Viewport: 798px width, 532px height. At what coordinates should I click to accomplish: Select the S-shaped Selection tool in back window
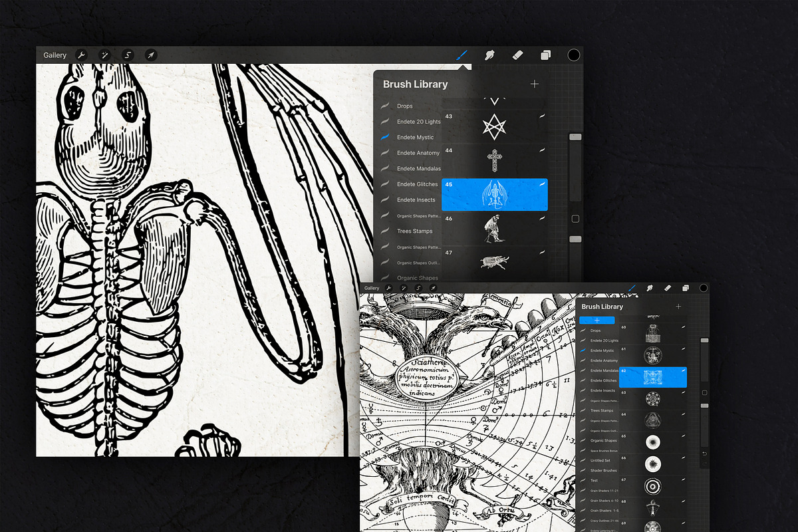pos(128,55)
